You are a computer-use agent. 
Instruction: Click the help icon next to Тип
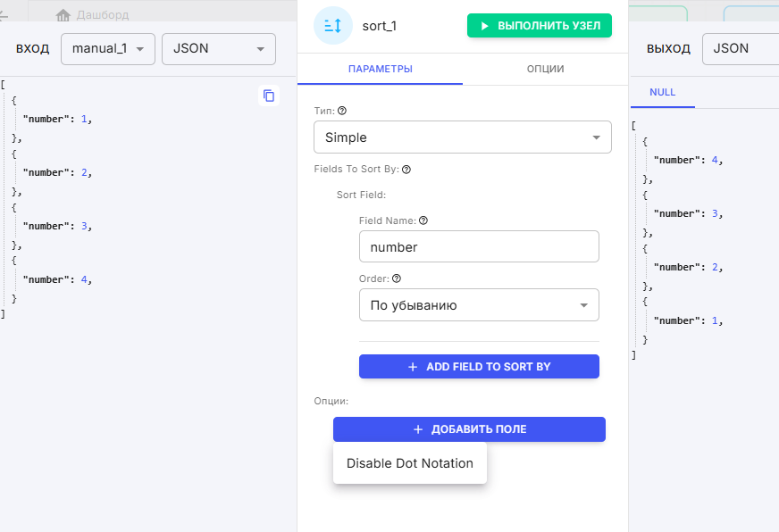pyautogui.click(x=342, y=111)
